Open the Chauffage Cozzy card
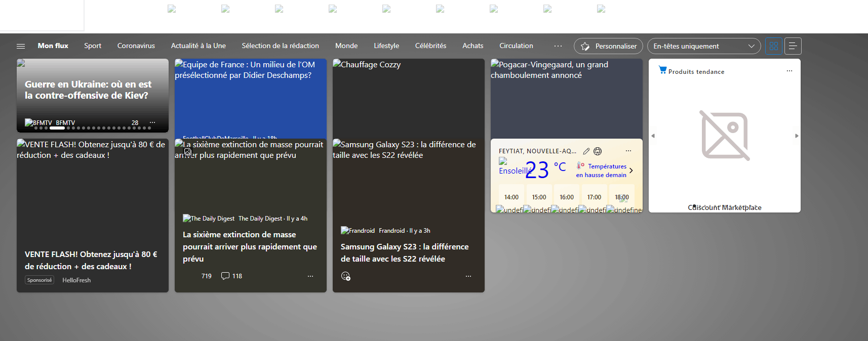The width and height of the screenshot is (868, 341). (409, 99)
